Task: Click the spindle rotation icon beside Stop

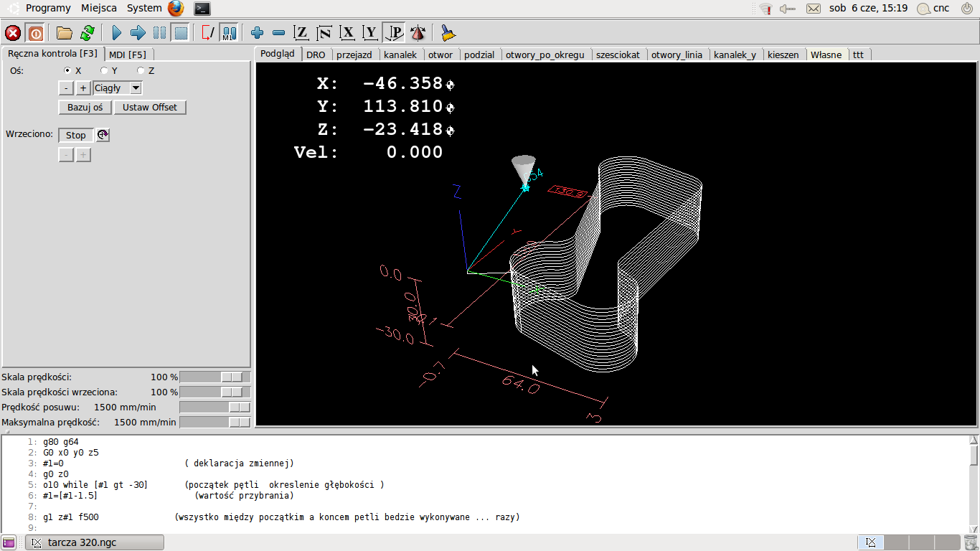Action: click(x=103, y=135)
